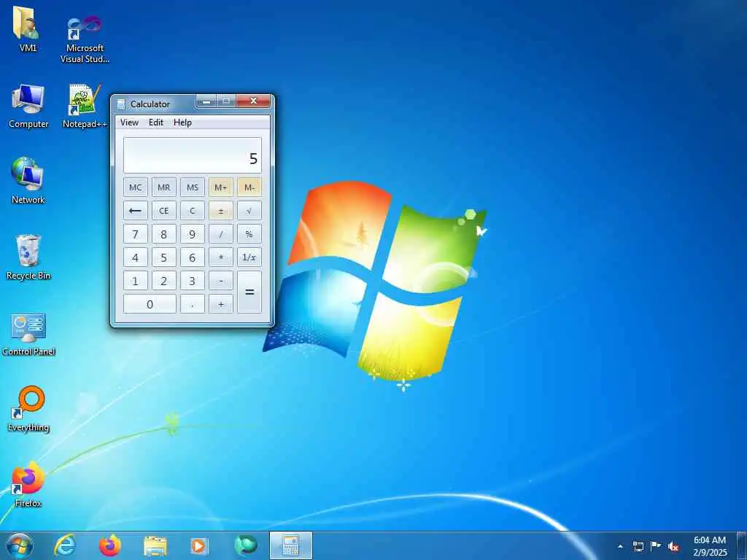This screenshot has width=747, height=560.
Task: Click the muted volume tray icon
Action: point(673,547)
